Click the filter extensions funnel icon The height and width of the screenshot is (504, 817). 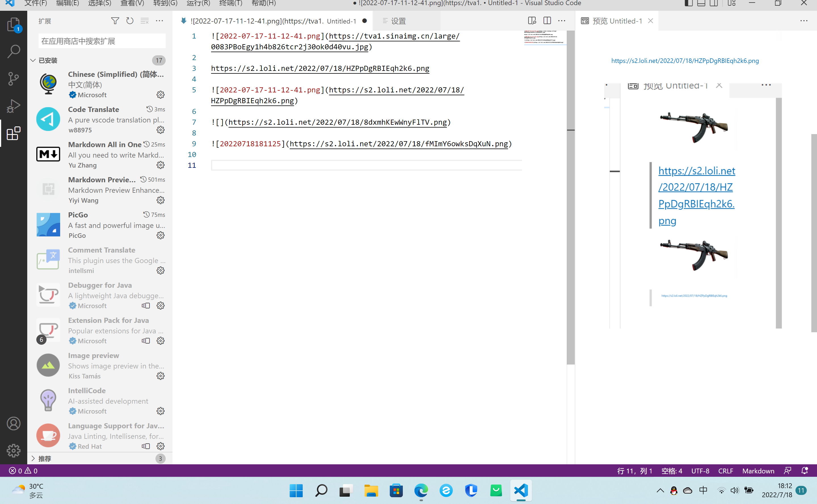click(x=115, y=21)
